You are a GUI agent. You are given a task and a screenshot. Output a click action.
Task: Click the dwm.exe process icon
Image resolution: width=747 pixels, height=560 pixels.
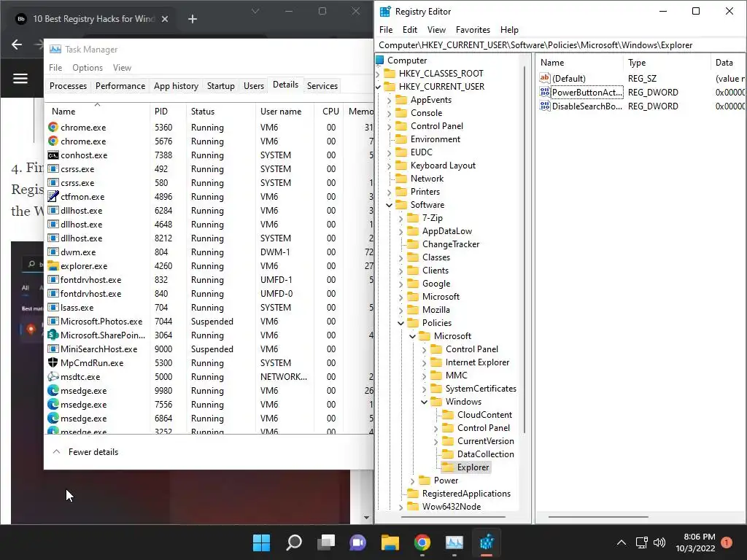click(53, 252)
